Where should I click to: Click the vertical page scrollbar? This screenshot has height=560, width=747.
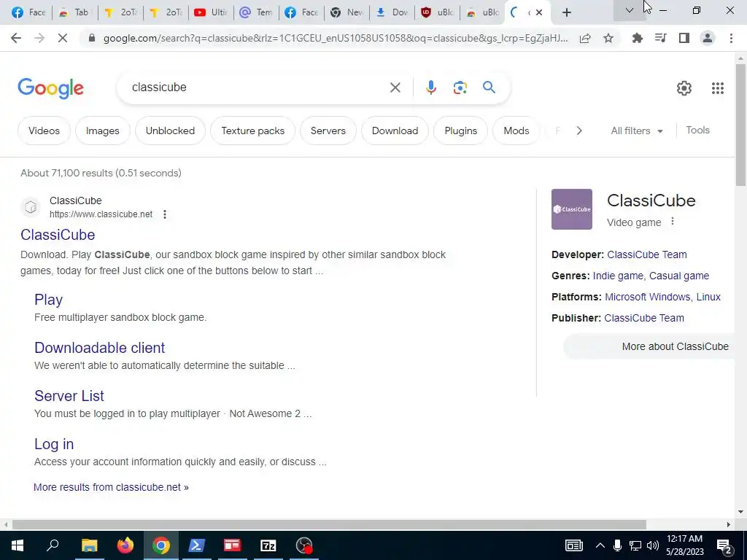pos(740,125)
